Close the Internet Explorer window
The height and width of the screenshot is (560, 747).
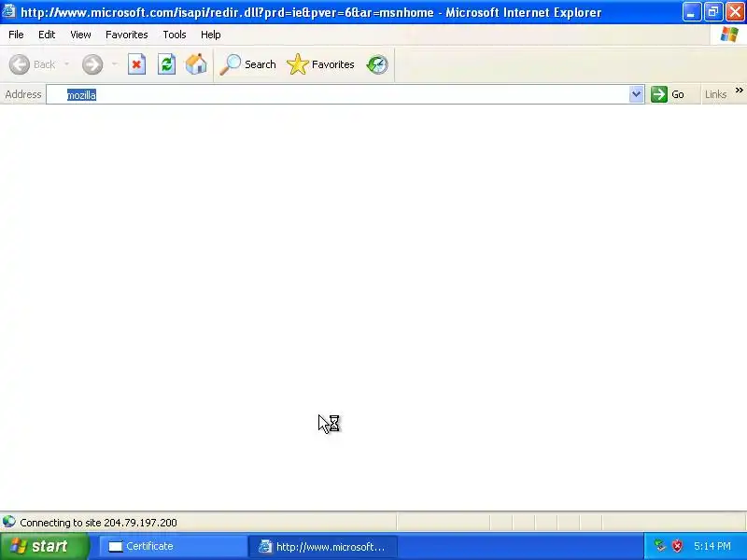[x=735, y=12]
